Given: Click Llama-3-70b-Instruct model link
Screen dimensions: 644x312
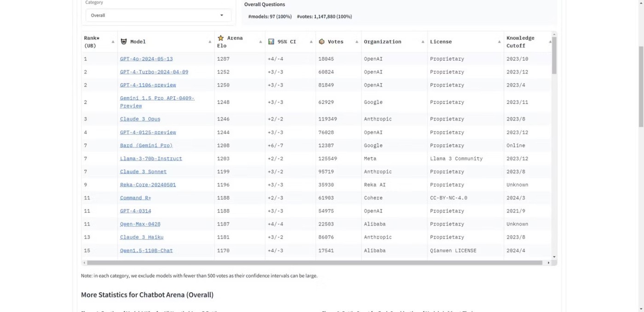Looking at the screenshot, I should click(151, 159).
